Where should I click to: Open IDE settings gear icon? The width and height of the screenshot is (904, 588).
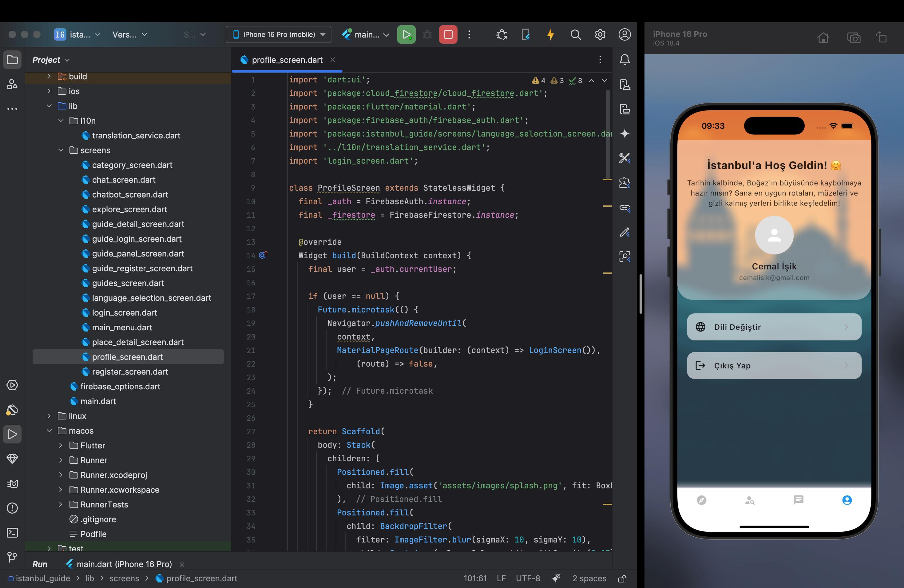pyautogui.click(x=600, y=34)
